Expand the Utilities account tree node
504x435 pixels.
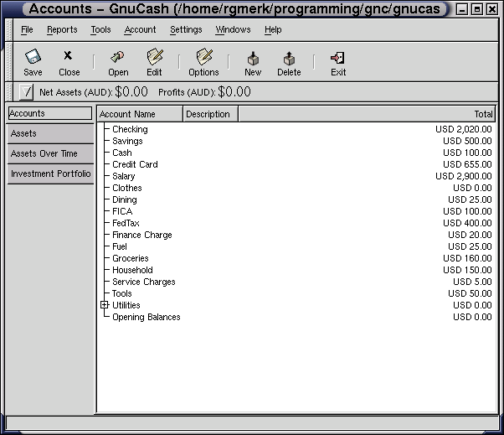[105, 305]
